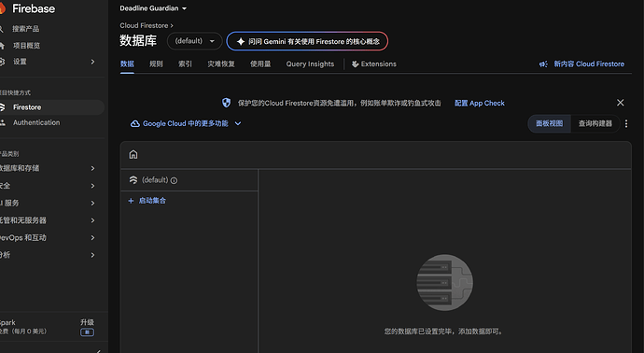644x353 pixels.
Task: Open the Query Insights tab
Action: pyautogui.click(x=310, y=64)
